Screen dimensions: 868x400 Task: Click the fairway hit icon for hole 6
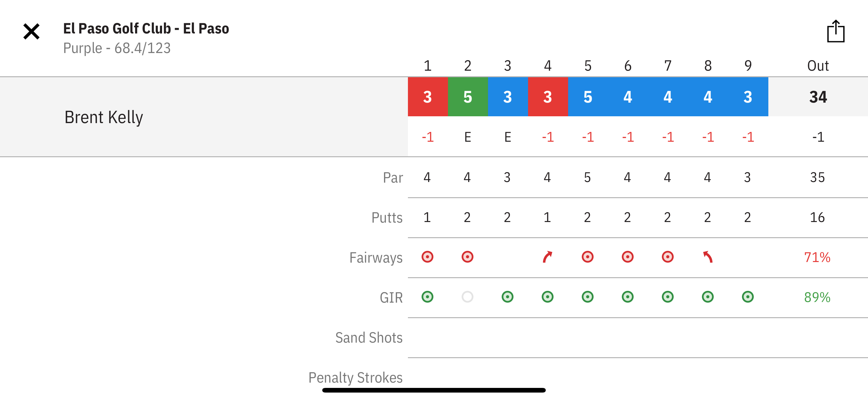click(x=627, y=257)
